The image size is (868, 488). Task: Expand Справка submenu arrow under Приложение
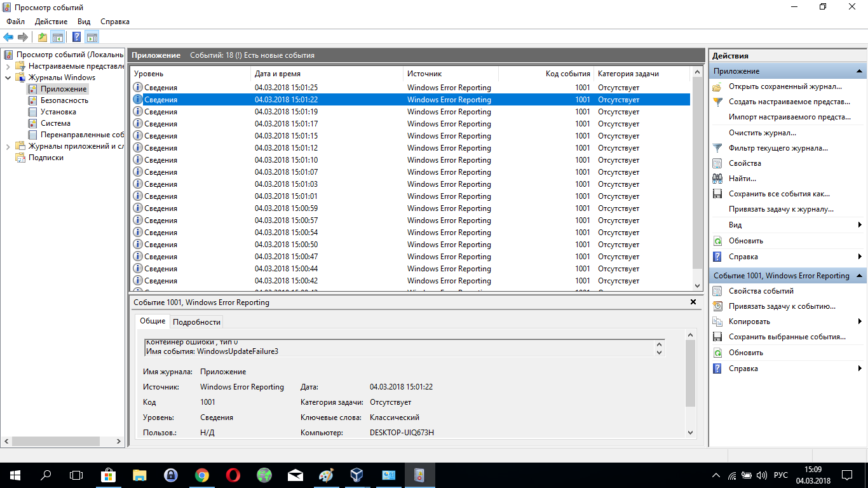pyautogui.click(x=860, y=257)
